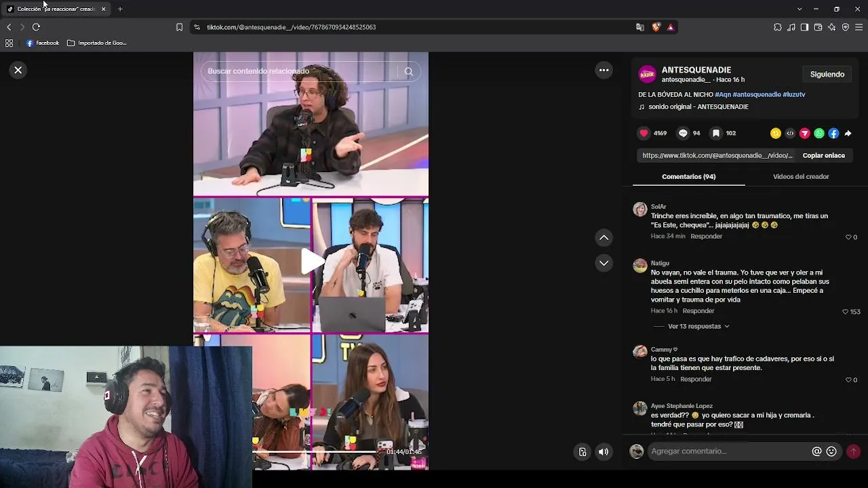Screen dimensions: 868x488
Task: Click the tiktok.com address bar URL
Action: tap(291, 27)
